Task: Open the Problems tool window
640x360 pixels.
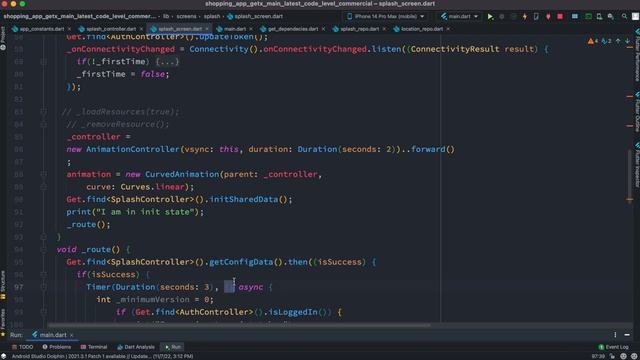Action: (x=56, y=347)
